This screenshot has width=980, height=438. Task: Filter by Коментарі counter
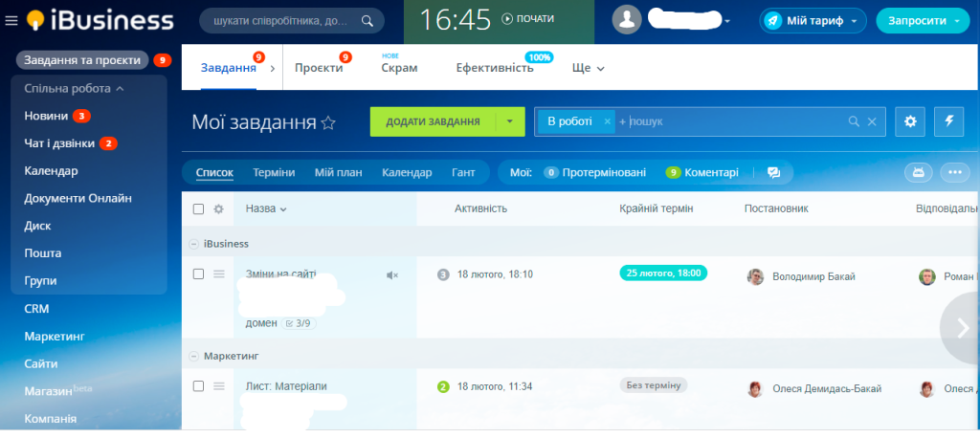pos(702,172)
